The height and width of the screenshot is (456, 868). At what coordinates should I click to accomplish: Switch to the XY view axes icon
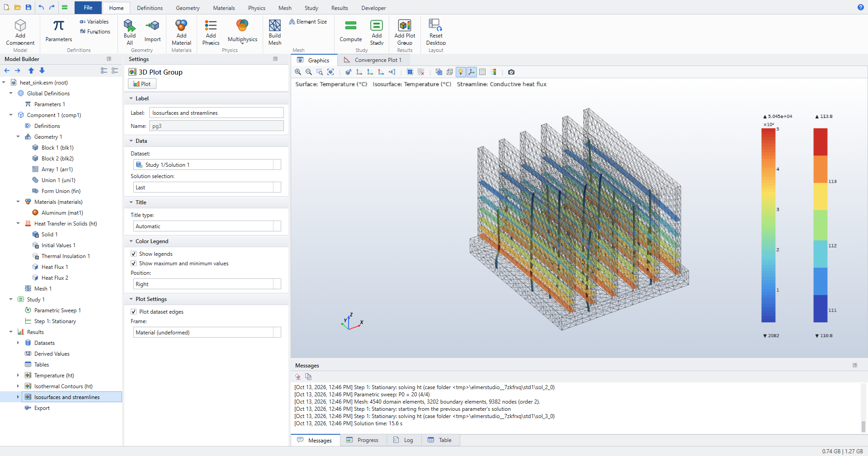(x=359, y=72)
